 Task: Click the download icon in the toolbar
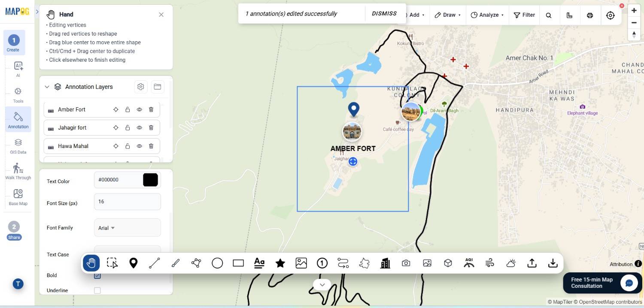[553, 263]
